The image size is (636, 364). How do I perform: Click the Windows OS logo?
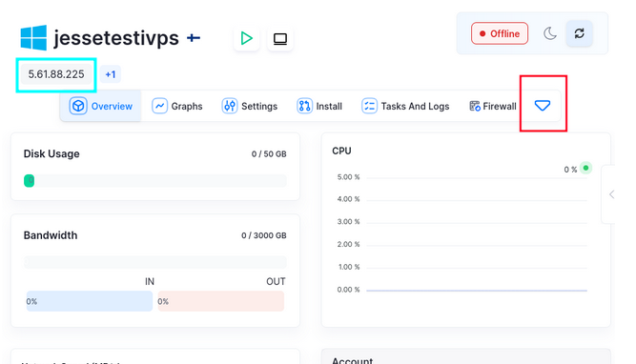tap(33, 38)
